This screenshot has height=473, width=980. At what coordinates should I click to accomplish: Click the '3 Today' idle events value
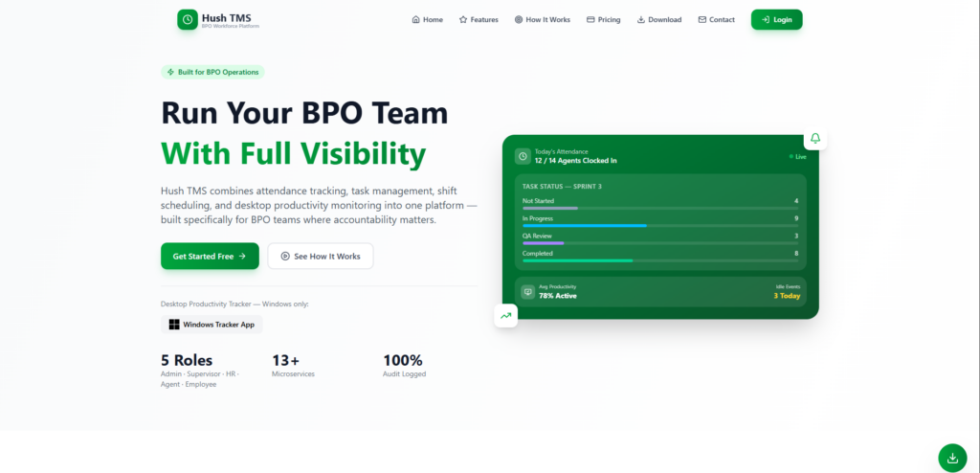point(787,296)
